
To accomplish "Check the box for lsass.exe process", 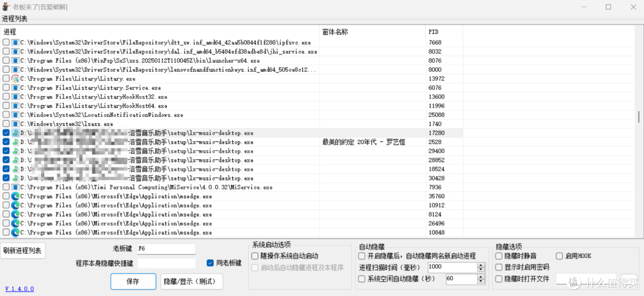I will pyautogui.click(x=6, y=124).
